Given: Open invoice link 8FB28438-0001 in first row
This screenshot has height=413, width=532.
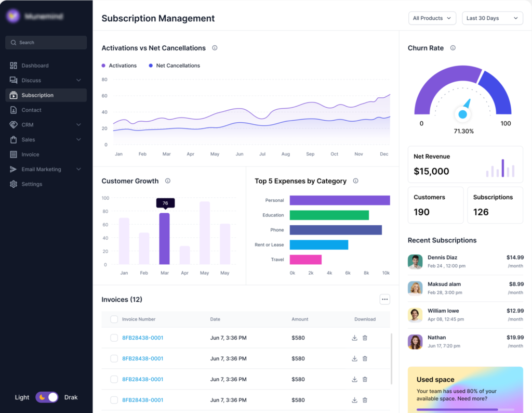Looking at the screenshot, I should tap(142, 338).
